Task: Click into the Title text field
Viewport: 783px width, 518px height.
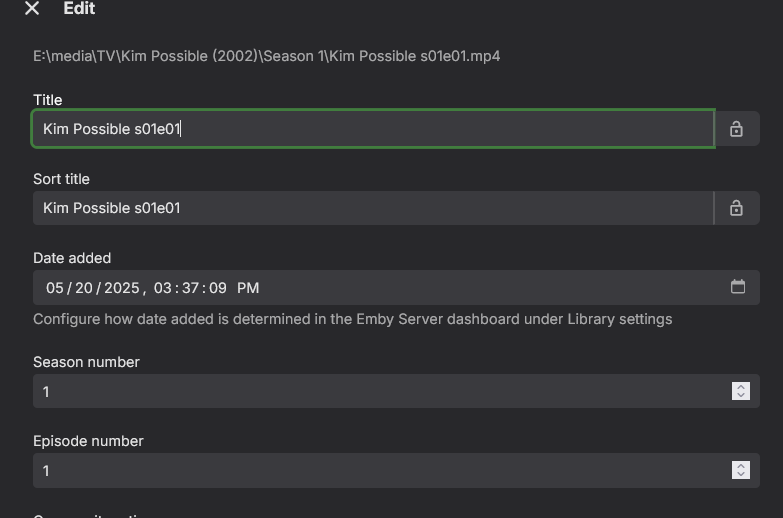Action: coord(372,129)
